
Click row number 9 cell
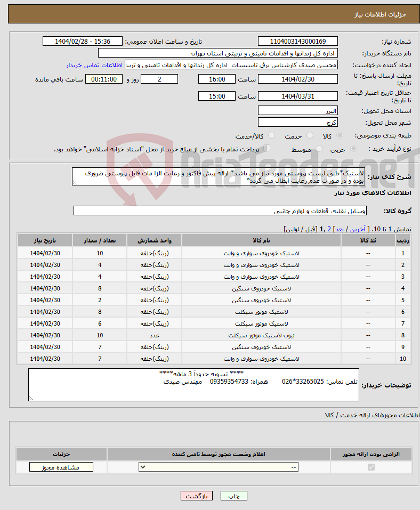click(403, 347)
